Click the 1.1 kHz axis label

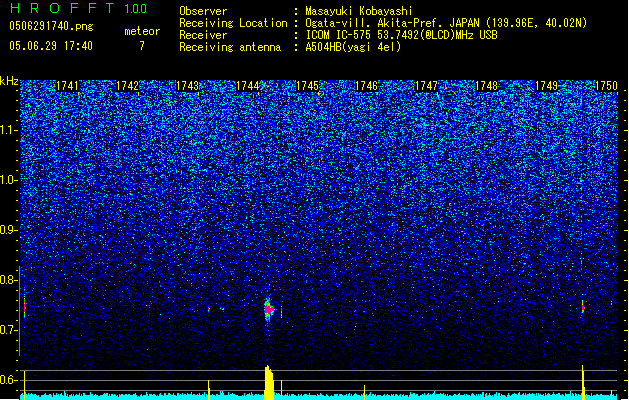pos(9,130)
